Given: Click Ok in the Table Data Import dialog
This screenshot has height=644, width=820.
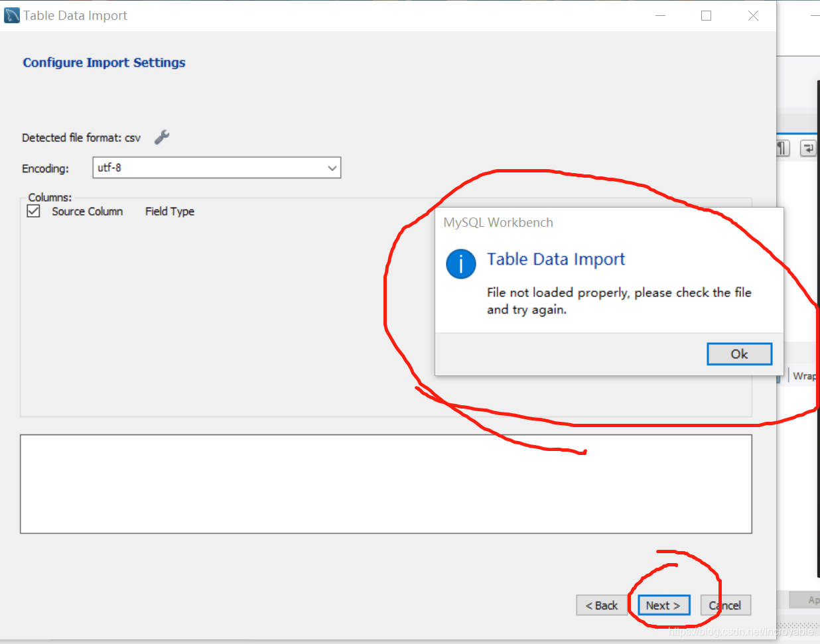Looking at the screenshot, I should pyautogui.click(x=739, y=354).
